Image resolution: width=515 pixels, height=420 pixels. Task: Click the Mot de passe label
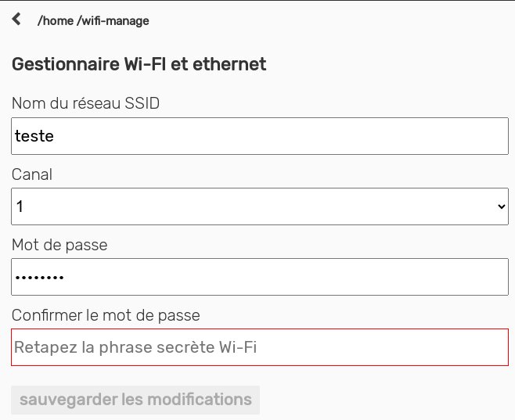[x=59, y=245]
